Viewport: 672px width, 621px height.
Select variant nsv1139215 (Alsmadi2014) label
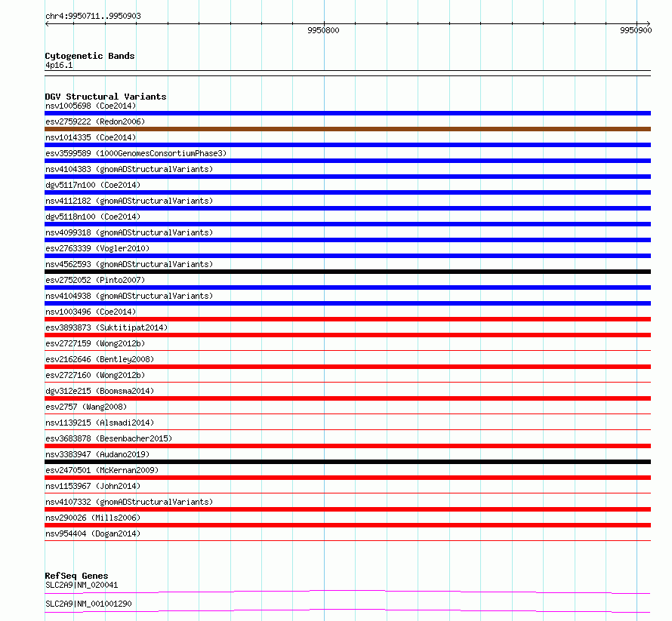pos(100,423)
